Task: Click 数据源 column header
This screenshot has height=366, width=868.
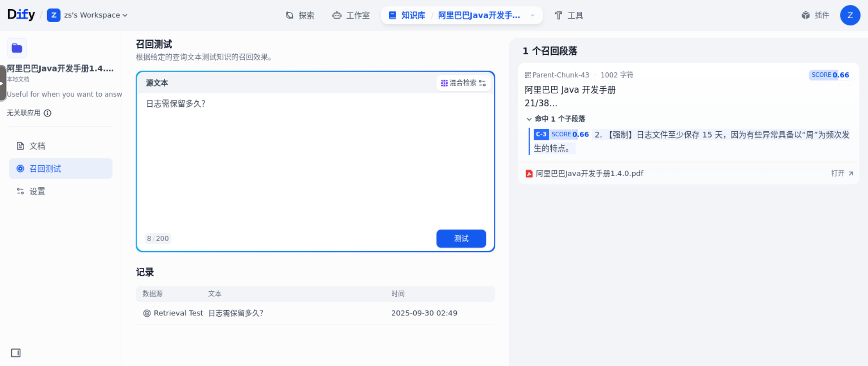Action: coord(152,294)
